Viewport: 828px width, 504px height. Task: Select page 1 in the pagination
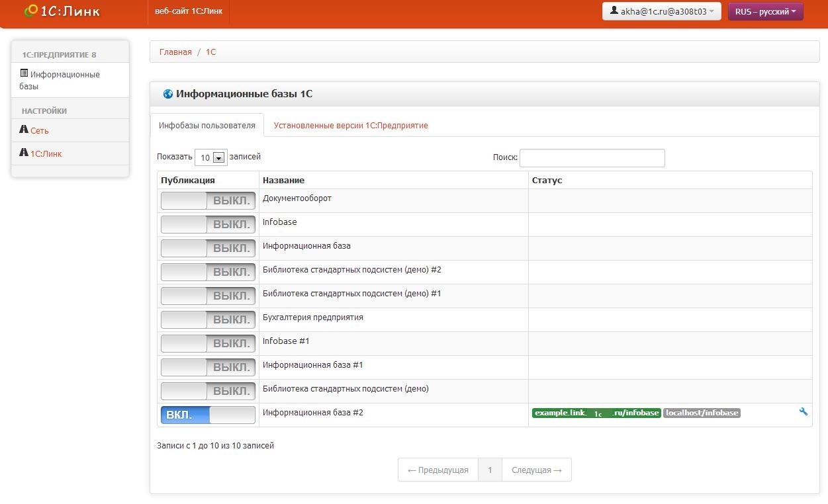[490, 470]
